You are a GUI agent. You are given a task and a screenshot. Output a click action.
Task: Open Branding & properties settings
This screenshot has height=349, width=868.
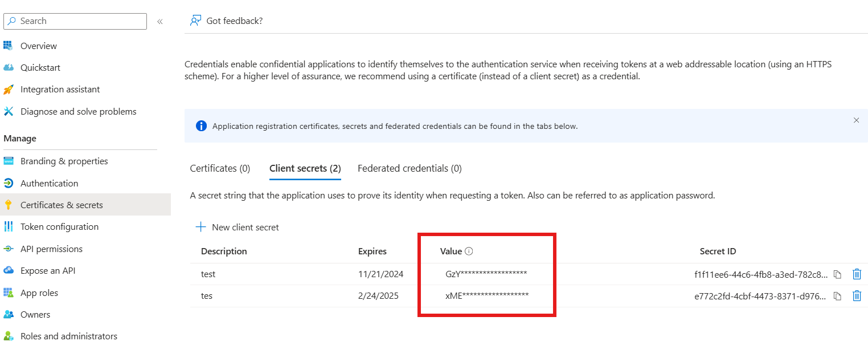point(64,161)
